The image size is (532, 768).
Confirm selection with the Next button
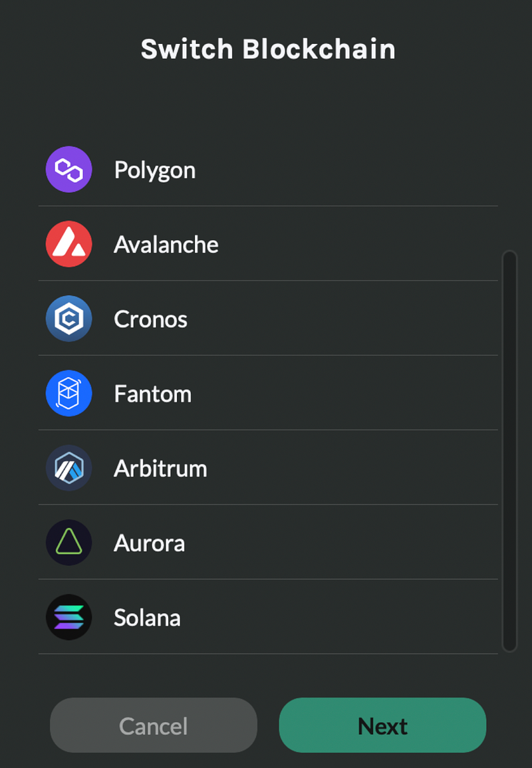coord(382,725)
